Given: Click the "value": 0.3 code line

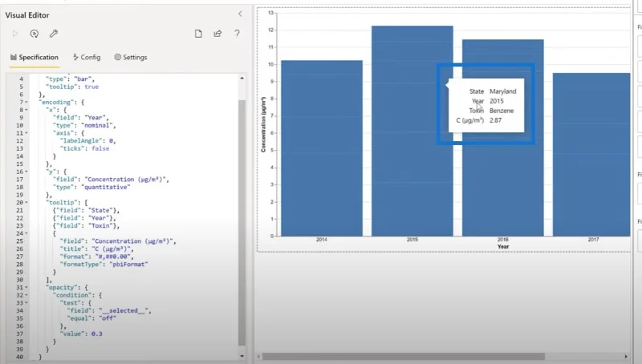Looking at the screenshot, I should pyautogui.click(x=81, y=334).
